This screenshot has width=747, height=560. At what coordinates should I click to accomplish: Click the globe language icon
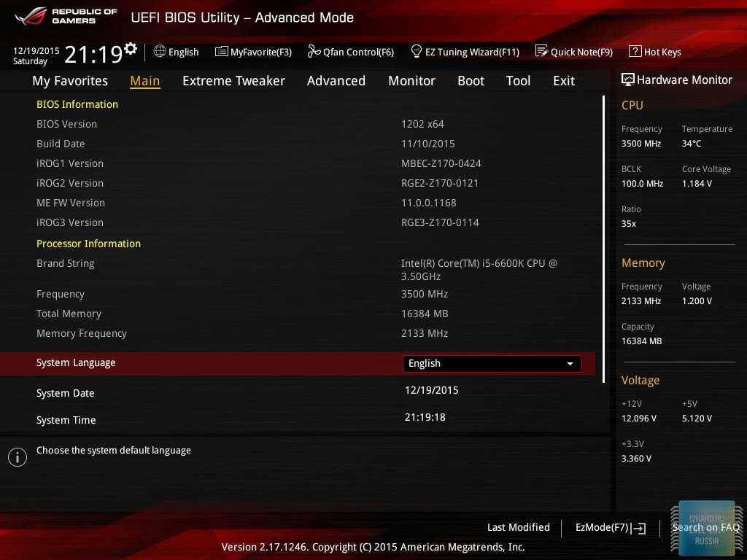pyautogui.click(x=160, y=51)
